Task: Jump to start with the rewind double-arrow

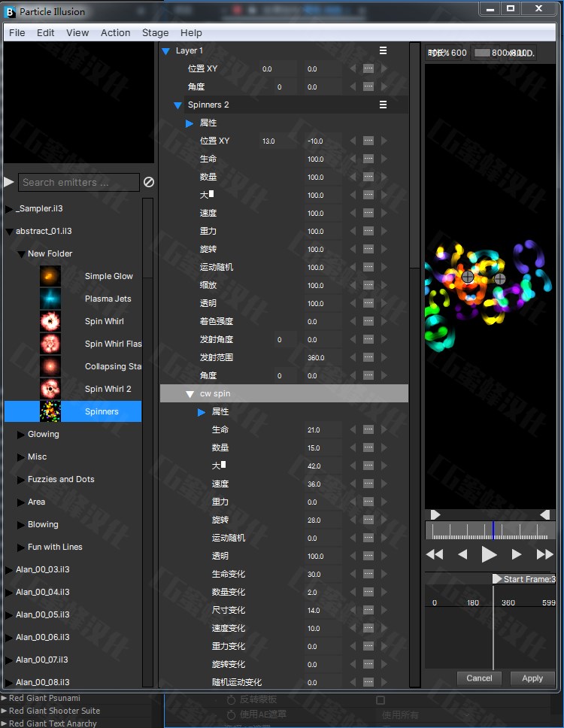Action: click(x=435, y=555)
